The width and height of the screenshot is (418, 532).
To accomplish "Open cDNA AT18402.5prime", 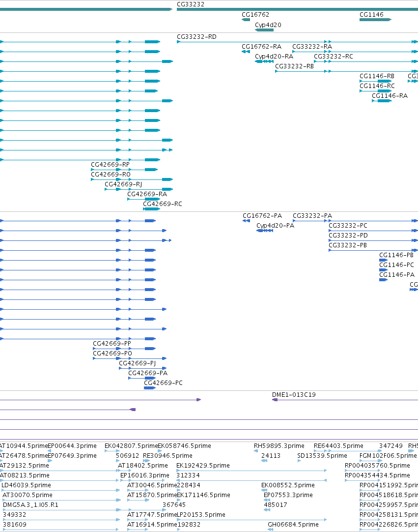I will pos(143,466).
